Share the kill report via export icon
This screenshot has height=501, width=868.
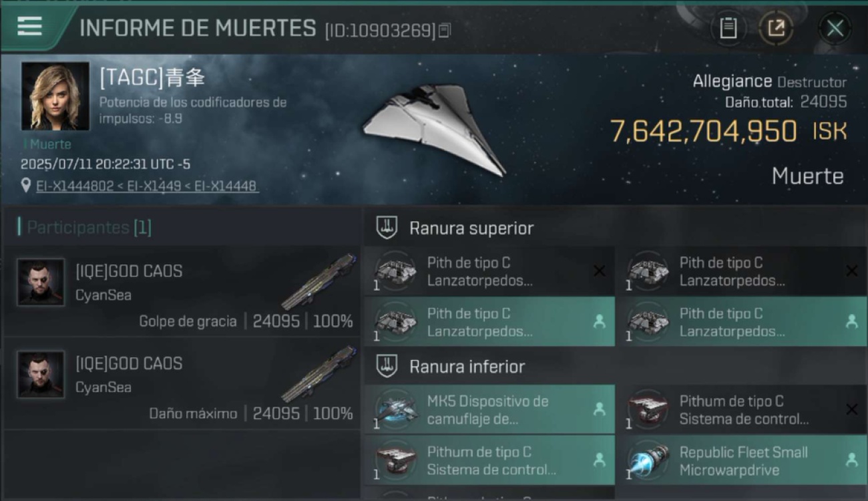[776, 28]
